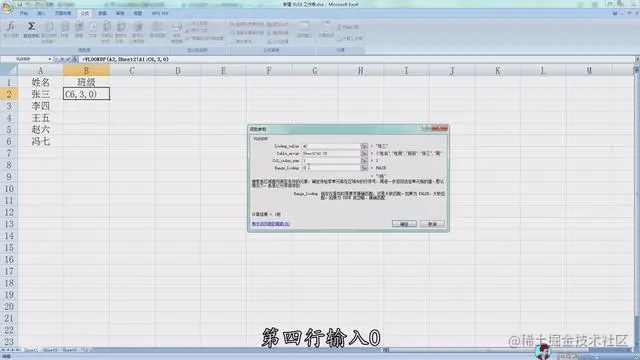Select row 10 header
Image resolution: width=640 pixels, height=360 pixels.
[x=9, y=189]
